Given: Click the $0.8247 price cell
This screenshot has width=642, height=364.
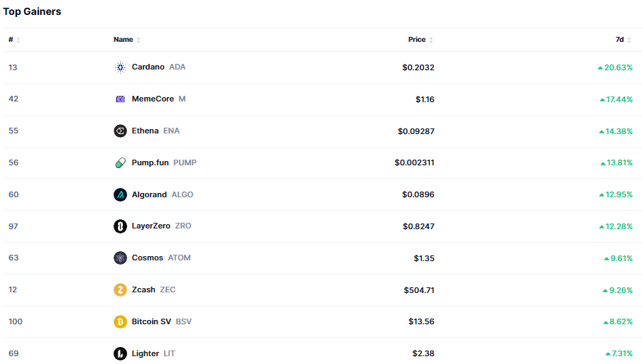Looking at the screenshot, I should coord(418,226).
